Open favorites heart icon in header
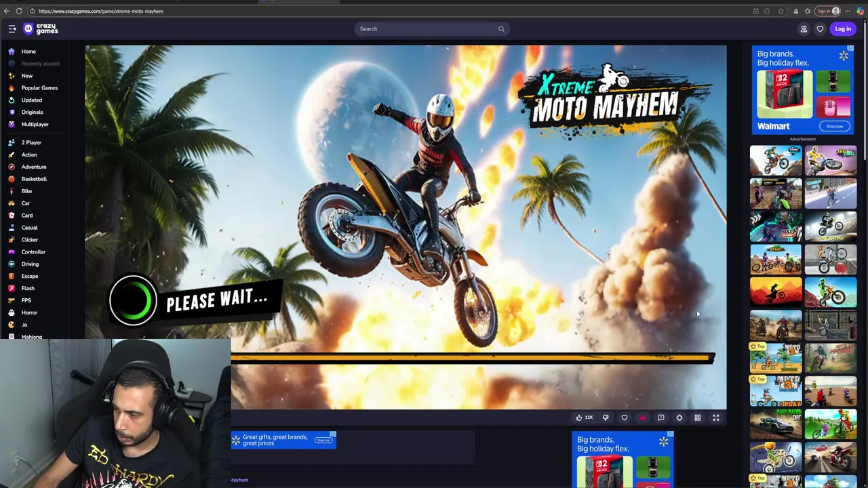Screen dimensions: 868x488 [x=820, y=28]
